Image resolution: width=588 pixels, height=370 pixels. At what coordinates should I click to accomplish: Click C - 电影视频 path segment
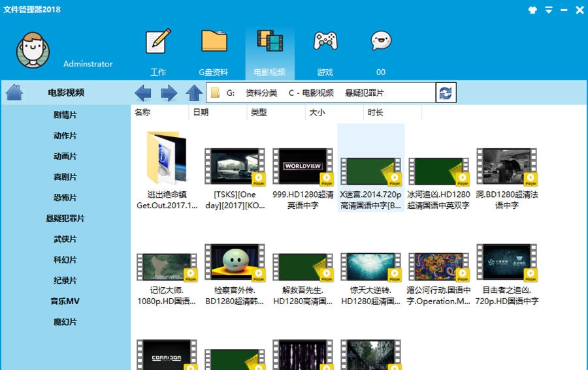point(311,93)
